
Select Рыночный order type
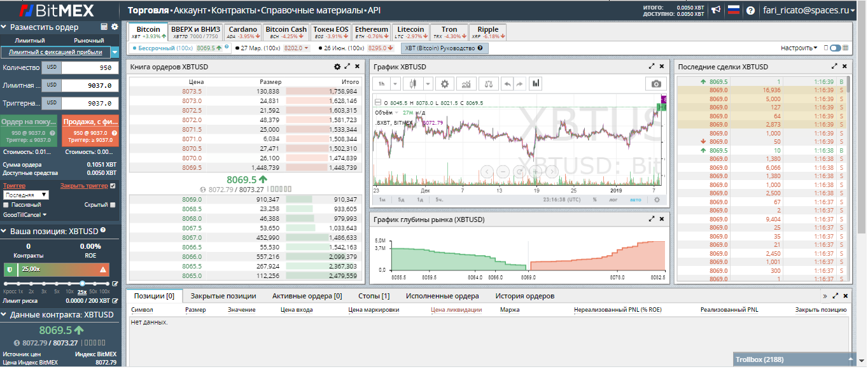[89, 40]
